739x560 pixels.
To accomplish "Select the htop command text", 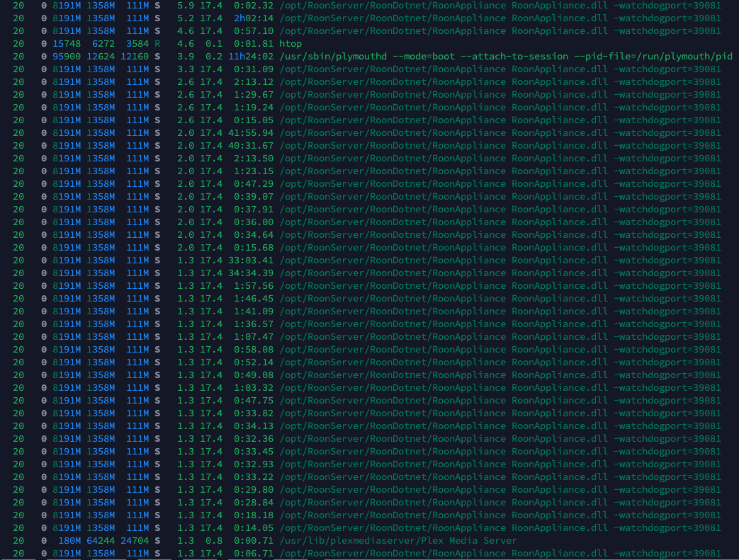I will [x=290, y=44].
